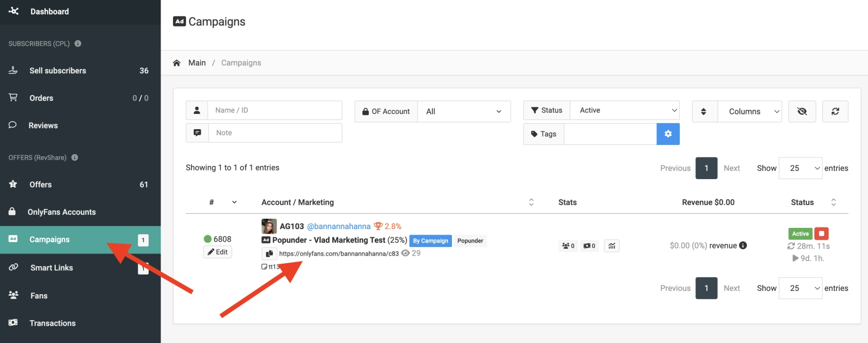Click the Edit button for campaign 6808

click(218, 252)
